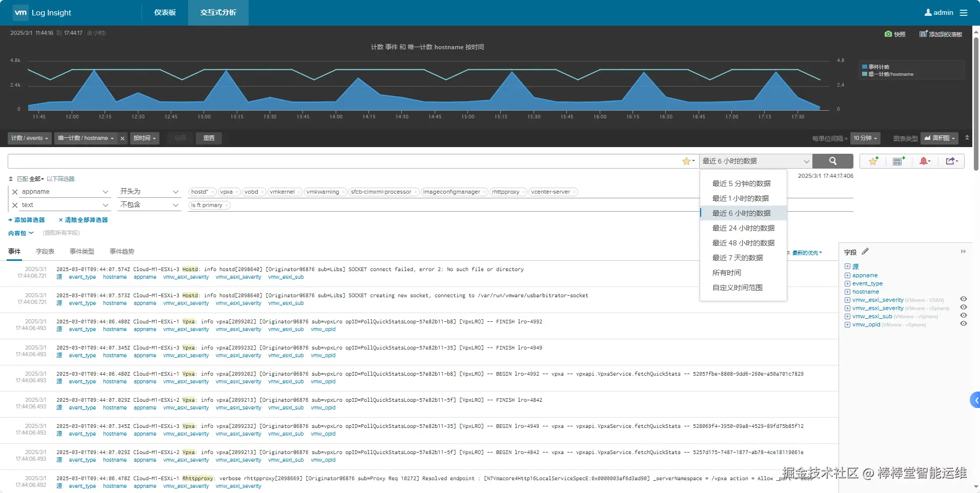The height and width of the screenshot is (493, 980).
Task: Switch to the 事件趋势 tab
Action: [122, 252]
